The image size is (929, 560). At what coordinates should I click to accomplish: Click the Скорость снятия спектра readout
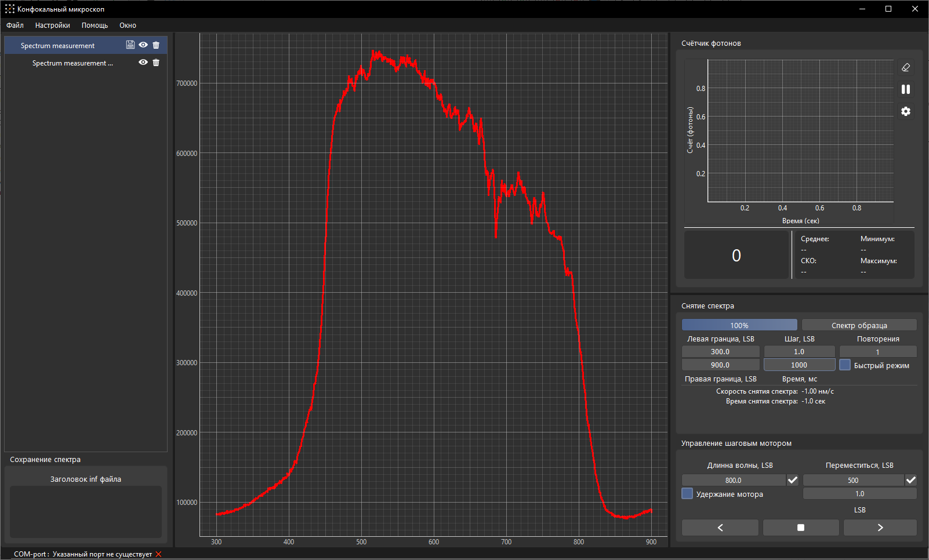point(775,391)
